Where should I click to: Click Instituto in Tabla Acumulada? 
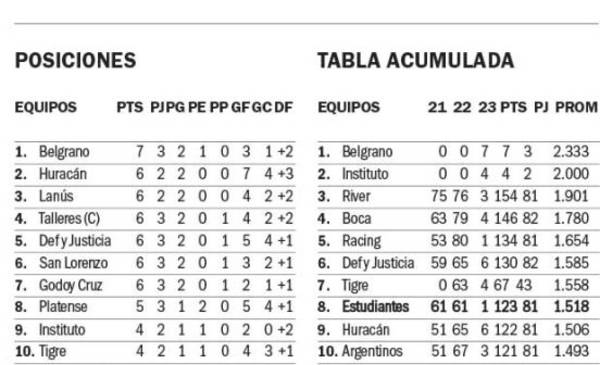point(365,174)
